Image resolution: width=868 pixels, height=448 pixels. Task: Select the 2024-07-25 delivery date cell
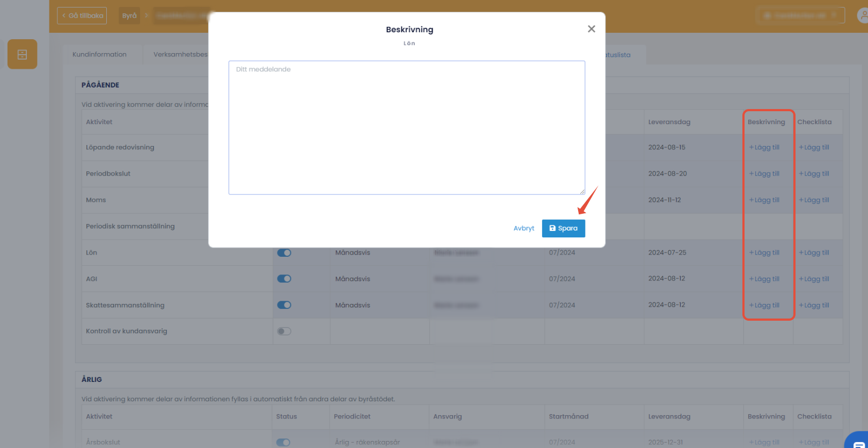[667, 252]
